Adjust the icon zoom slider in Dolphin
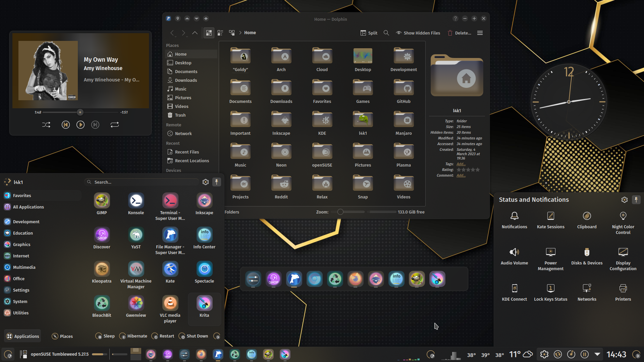This screenshot has height=362, width=644. point(340,212)
